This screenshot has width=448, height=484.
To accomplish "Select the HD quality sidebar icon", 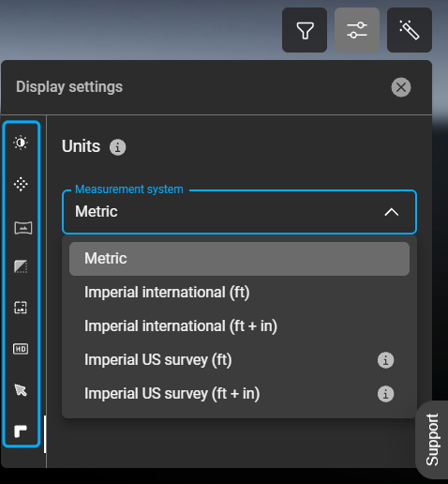I will click(21, 349).
